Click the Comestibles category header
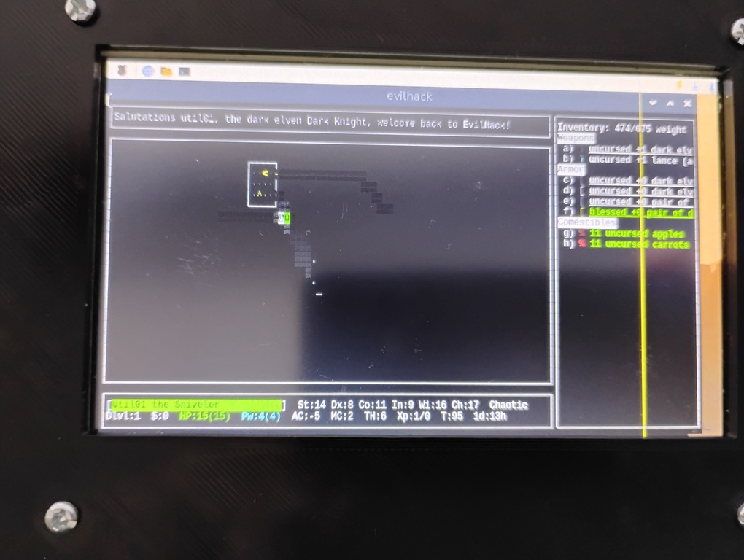Viewport: 744px width, 560px height. (587, 222)
